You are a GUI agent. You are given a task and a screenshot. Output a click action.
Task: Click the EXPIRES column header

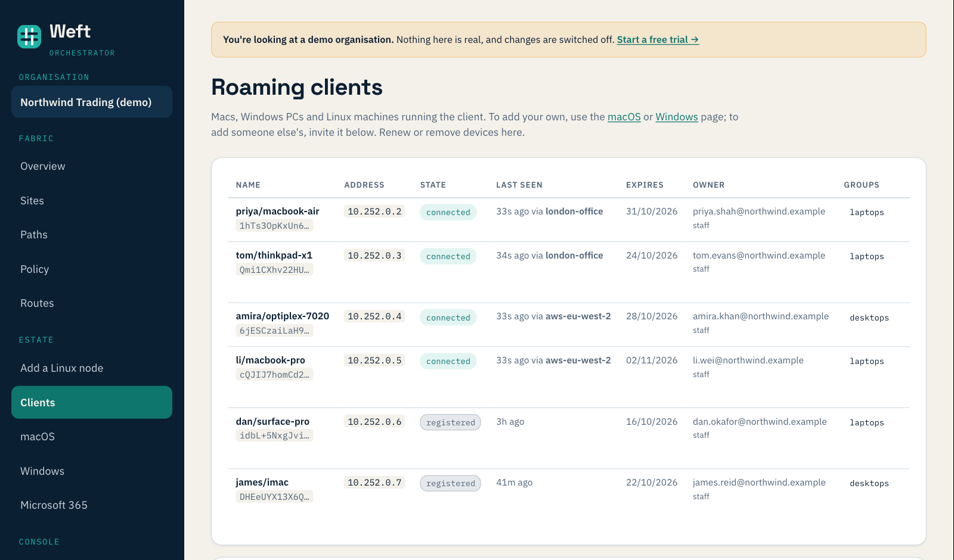coord(645,185)
